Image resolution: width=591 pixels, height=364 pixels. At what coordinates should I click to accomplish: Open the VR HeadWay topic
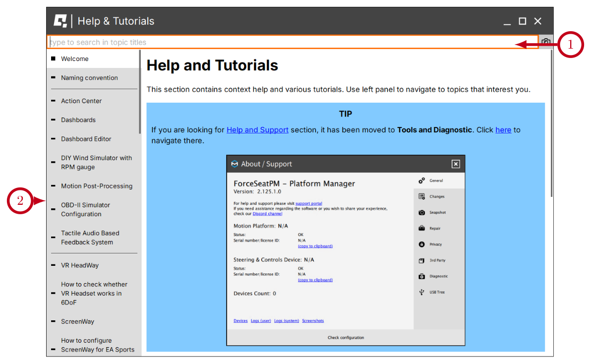pos(80,265)
